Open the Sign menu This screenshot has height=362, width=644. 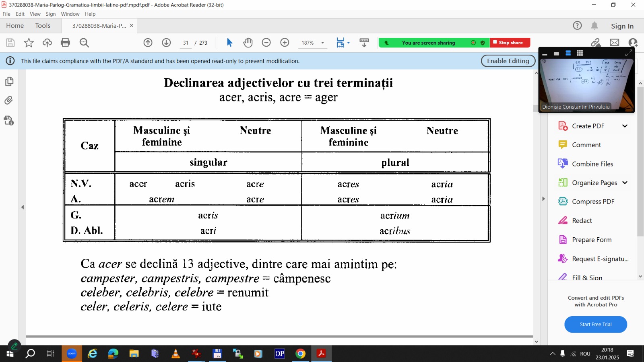(x=51, y=14)
